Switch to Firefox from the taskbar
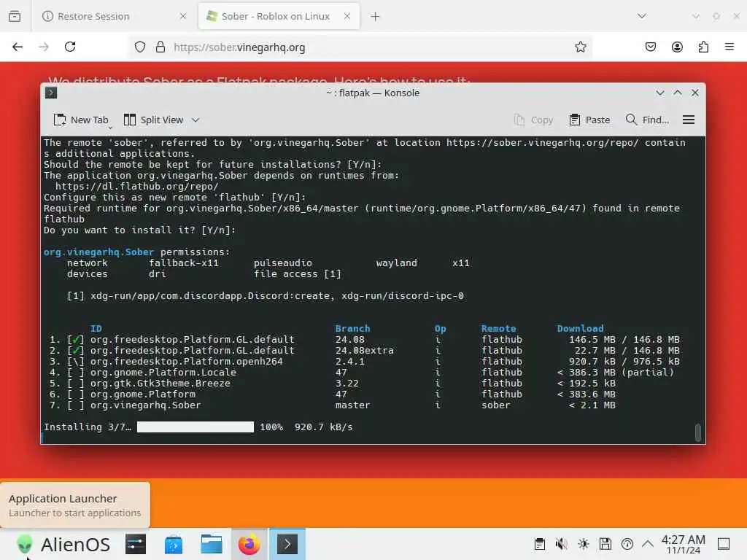The image size is (747, 560). tap(249, 544)
